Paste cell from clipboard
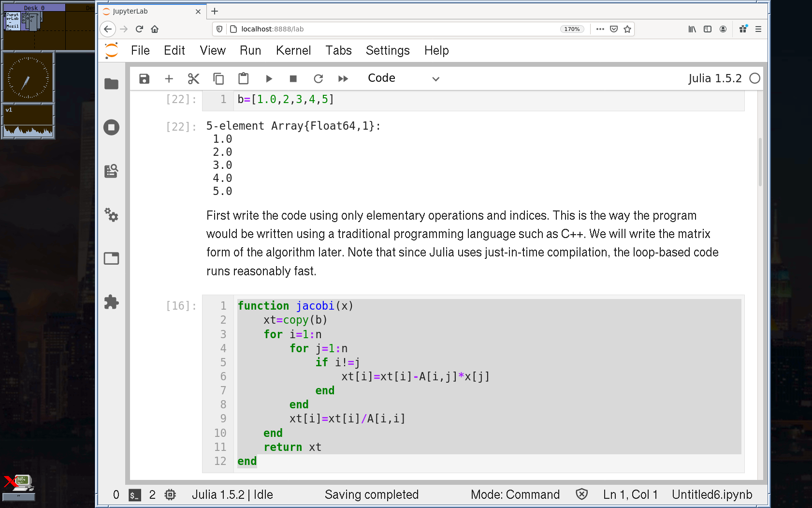Viewport: 812px width, 508px height. tap(244, 78)
